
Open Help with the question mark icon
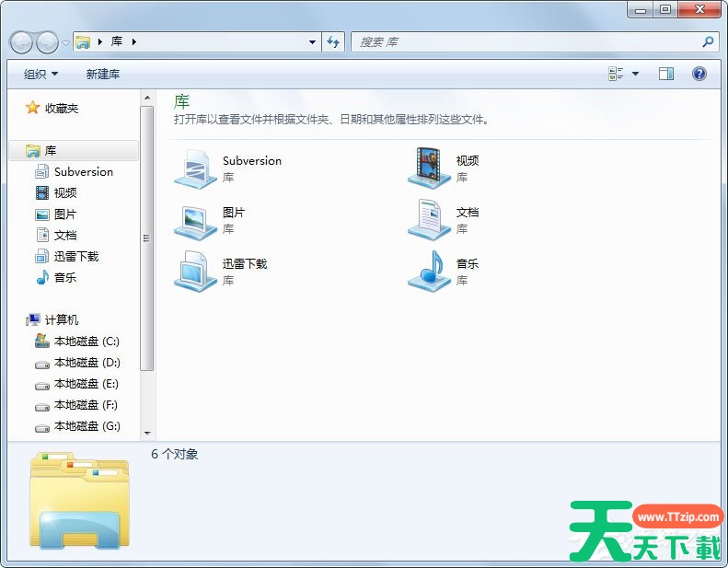point(699,74)
